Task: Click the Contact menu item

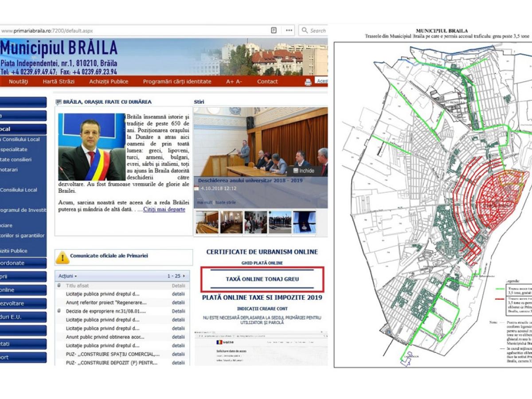Action: (x=267, y=82)
